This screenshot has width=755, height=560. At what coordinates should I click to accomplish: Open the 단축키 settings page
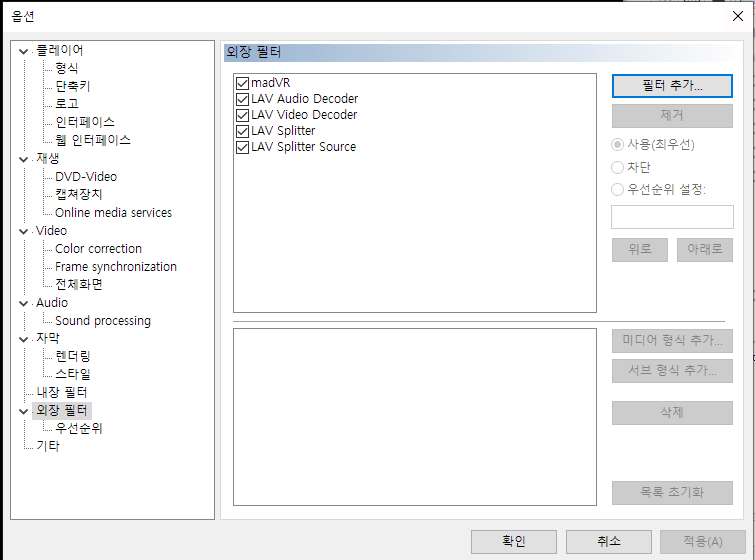[x=73, y=86]
